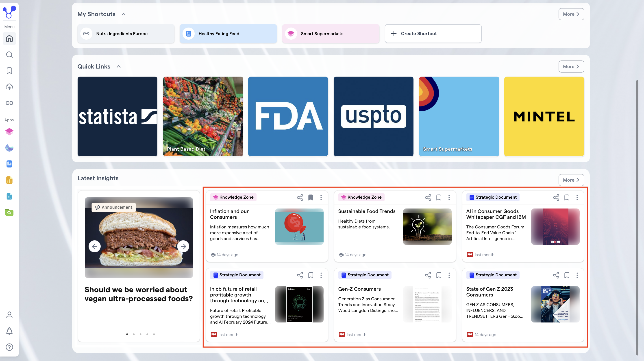Open the notifications bell icon
644x361 pixels.
tap(9, 331)
